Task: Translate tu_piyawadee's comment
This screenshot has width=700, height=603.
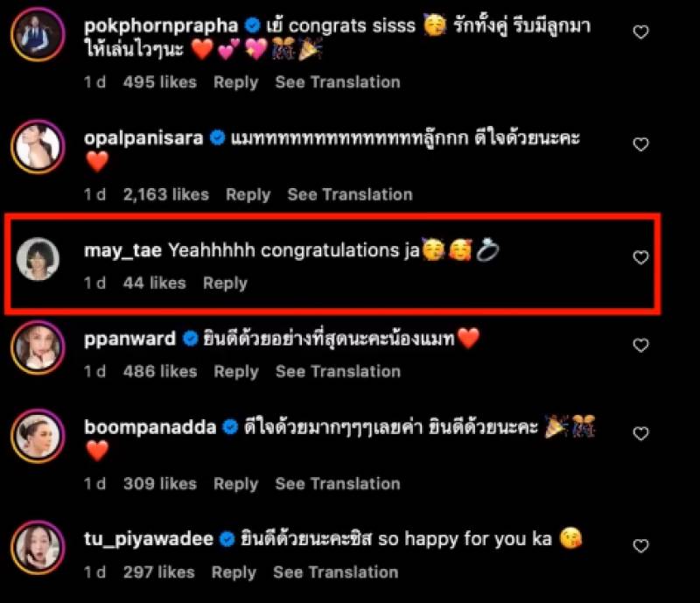Action: click(336, 572)
